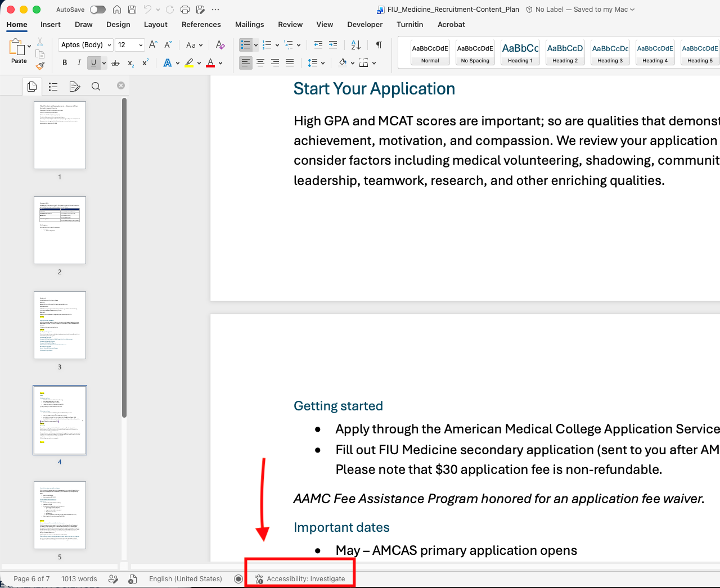720x588 pixels.
Task: Click the Copy icon
Action: (40, 54)
